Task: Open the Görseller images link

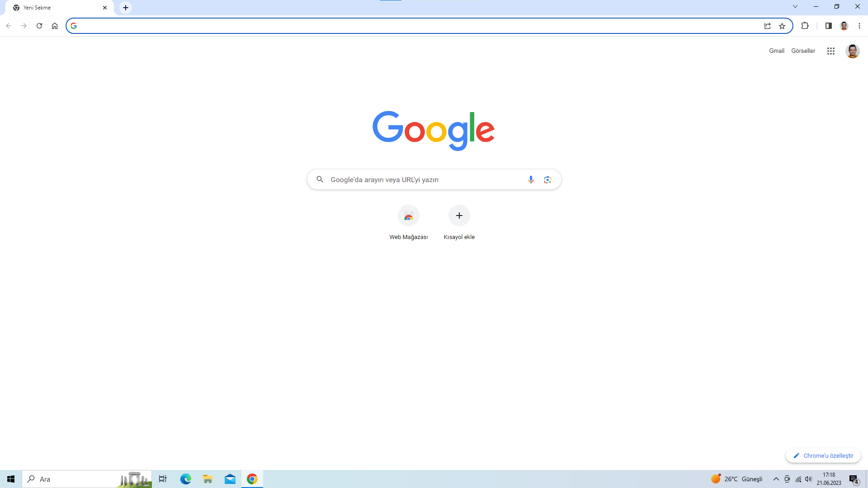Action: 803,51
